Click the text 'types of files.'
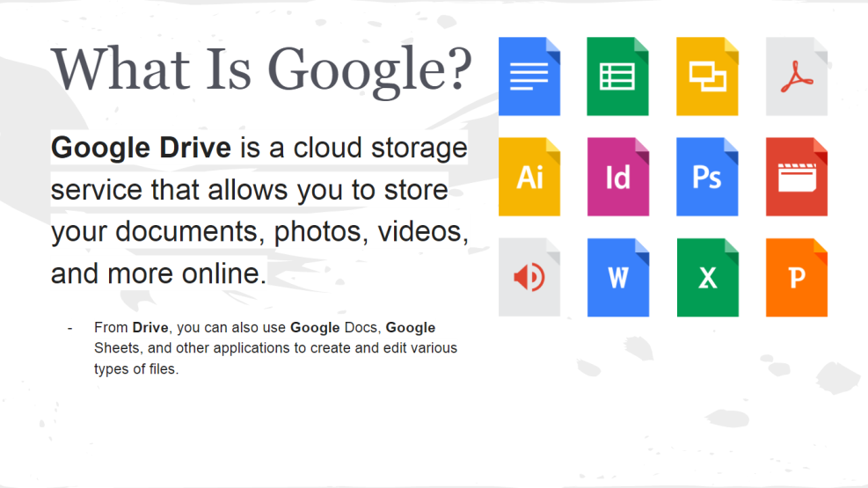 (136, 369)
